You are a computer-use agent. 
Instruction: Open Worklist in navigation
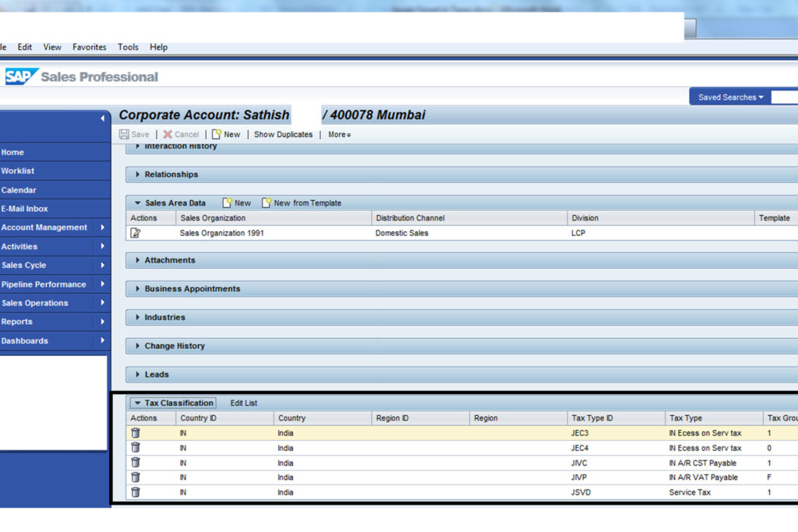17,171
